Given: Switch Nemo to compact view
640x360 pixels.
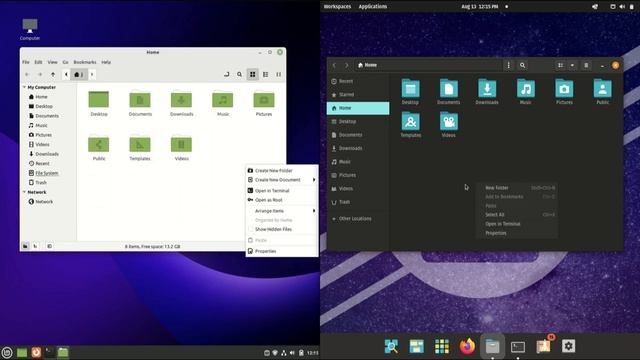Looking at the screenshot, I should (279, 74).
